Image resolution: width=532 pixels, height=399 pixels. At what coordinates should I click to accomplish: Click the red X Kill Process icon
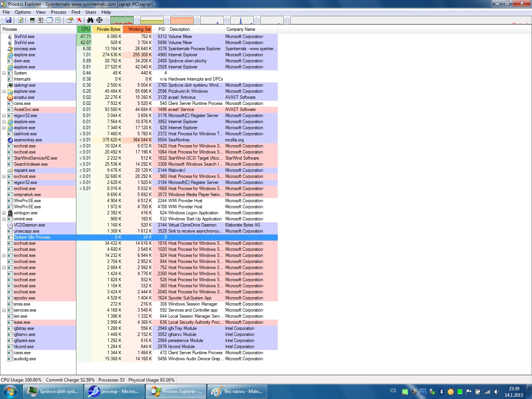(79, 20)
